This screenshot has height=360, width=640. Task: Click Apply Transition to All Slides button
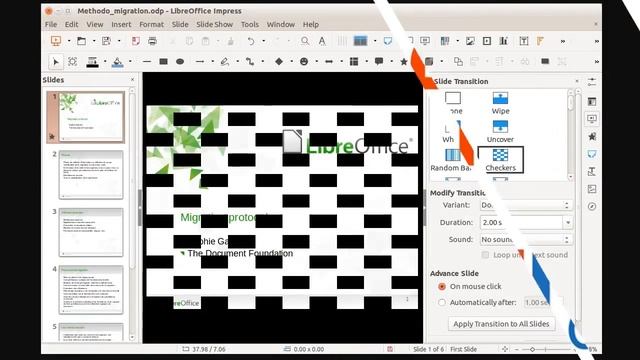pos(501,324)
